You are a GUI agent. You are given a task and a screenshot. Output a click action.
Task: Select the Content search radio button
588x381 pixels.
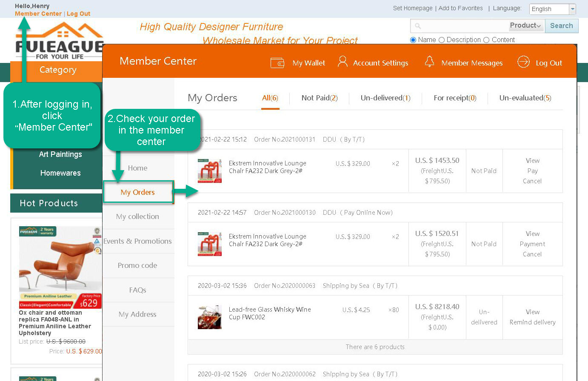click(x=486, y=40)
